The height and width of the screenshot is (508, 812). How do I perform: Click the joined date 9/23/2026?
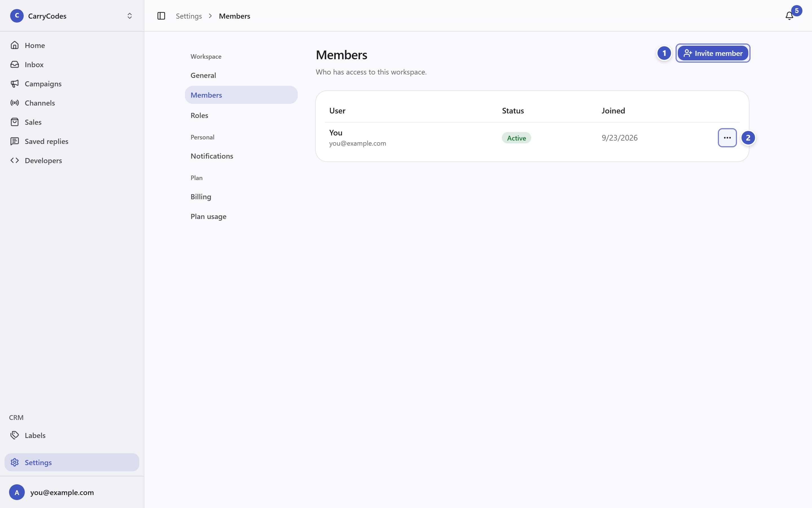pyautogui.click(x=619, y=138)
